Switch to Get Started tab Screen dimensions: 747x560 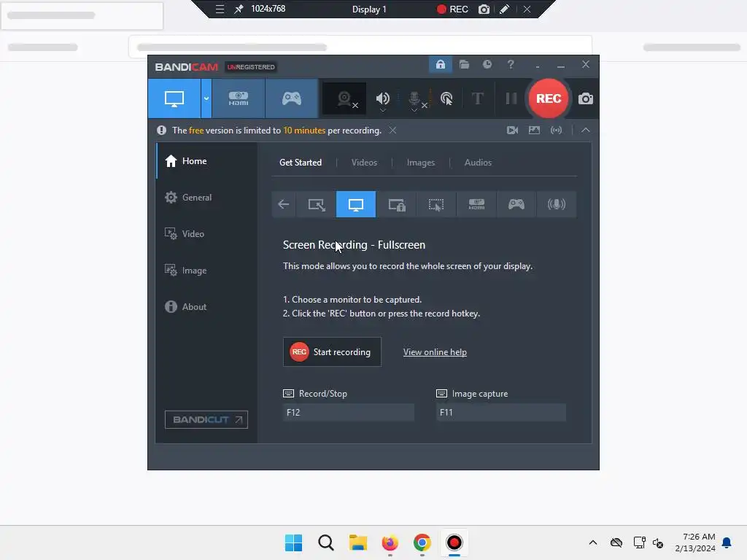click(301, 163)
